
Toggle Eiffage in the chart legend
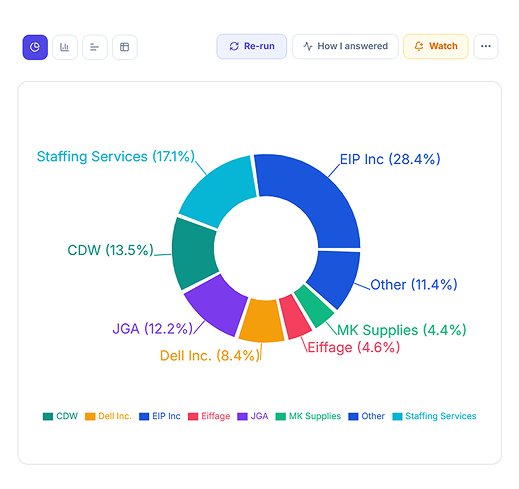pyautogui.click(x=209, y=416)
